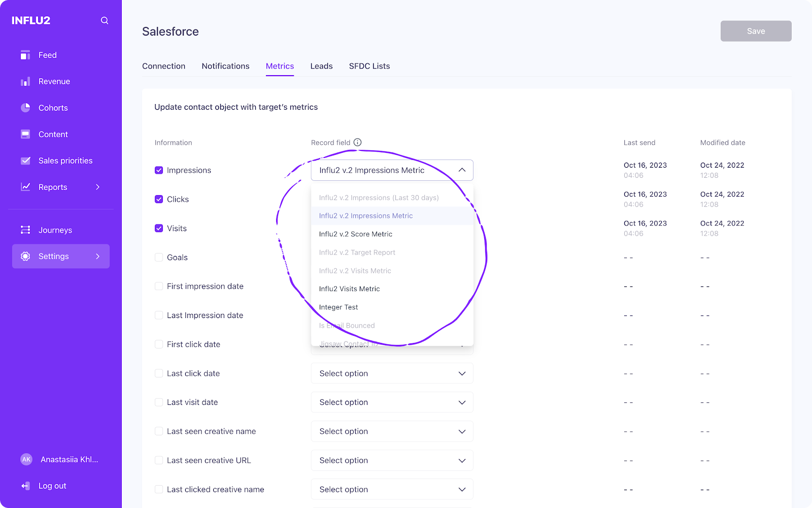Click the Last send column header
812x508 pixels.
tap(639, 142)
